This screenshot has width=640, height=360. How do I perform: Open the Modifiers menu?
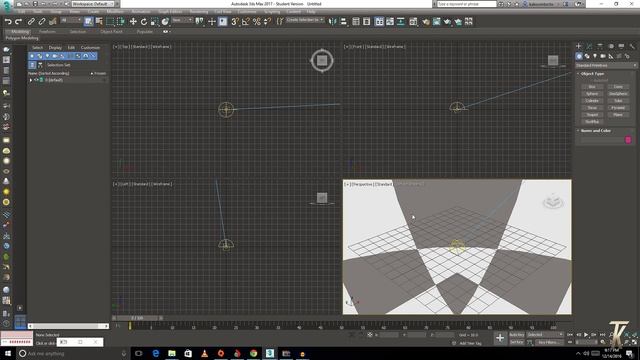point(115,12)
